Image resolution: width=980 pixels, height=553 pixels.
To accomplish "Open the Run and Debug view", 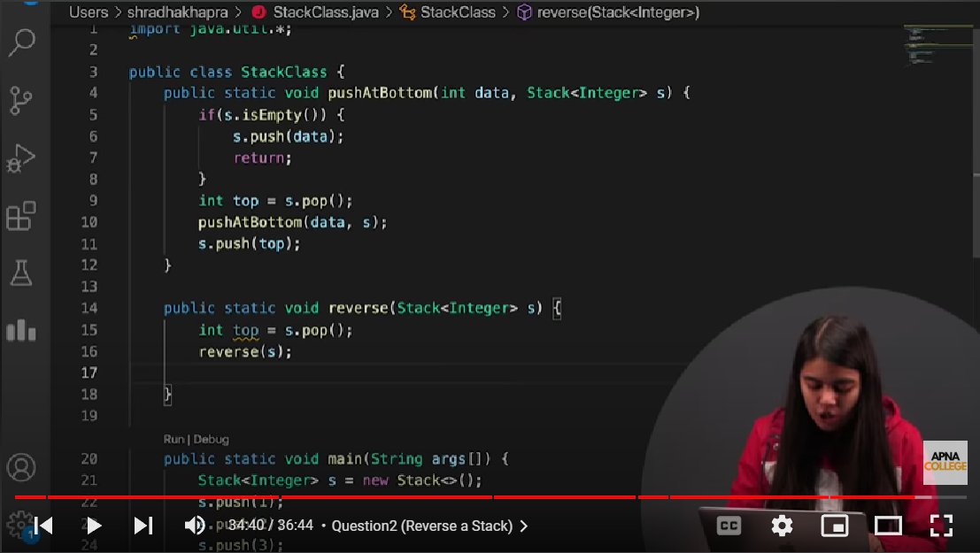I will 21,158.
